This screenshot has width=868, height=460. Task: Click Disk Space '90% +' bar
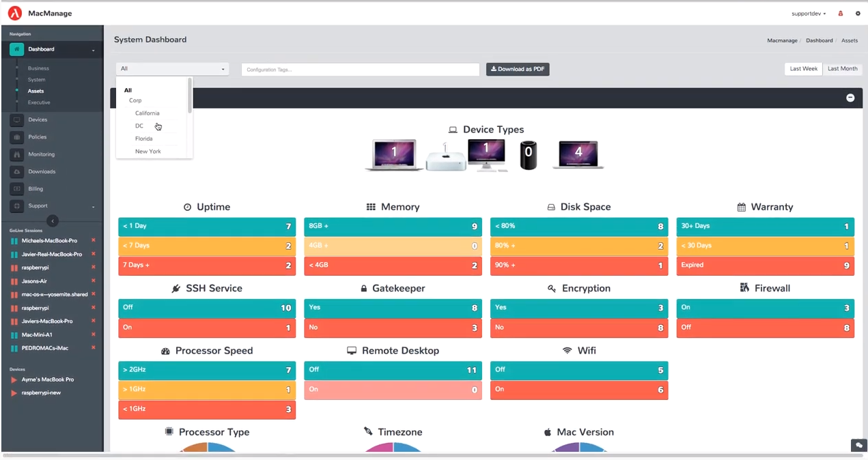579,265
